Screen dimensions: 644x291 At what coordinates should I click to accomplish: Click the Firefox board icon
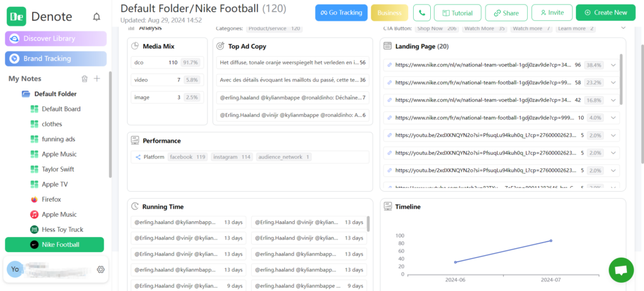[x=35, y=199]
